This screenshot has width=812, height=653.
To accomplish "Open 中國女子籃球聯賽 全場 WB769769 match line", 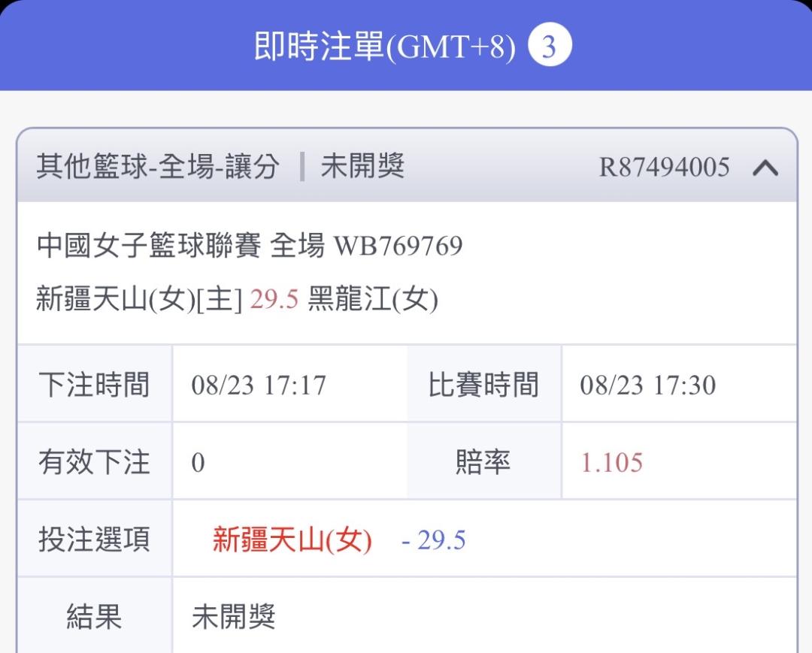I will point(249,245).
